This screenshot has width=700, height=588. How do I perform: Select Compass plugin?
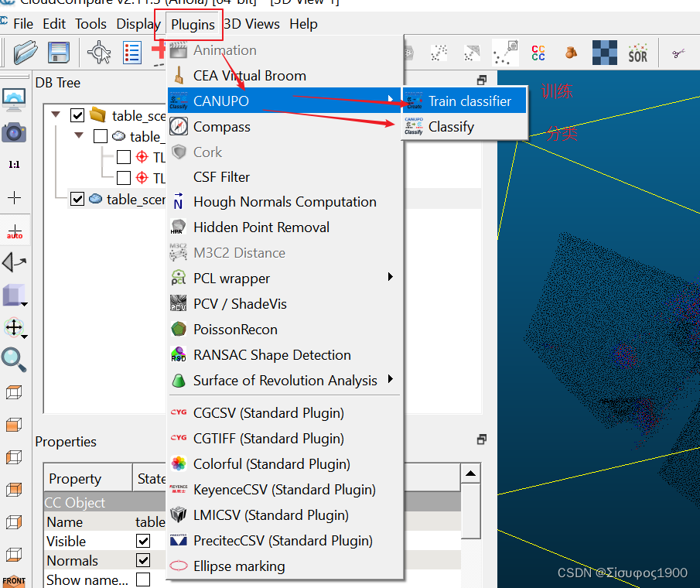tap(285, 127)
